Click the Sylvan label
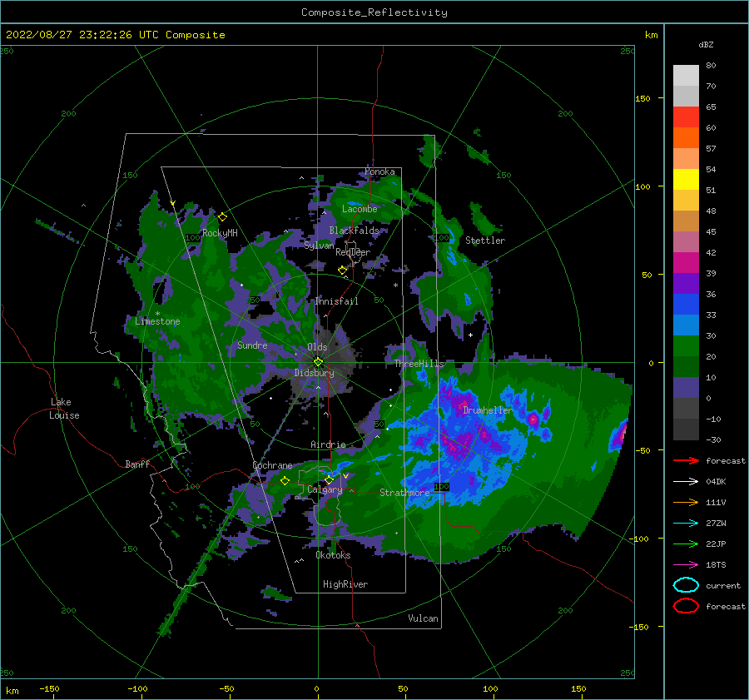Viewport: 749px width, 700px height. (x=319, y=246)
